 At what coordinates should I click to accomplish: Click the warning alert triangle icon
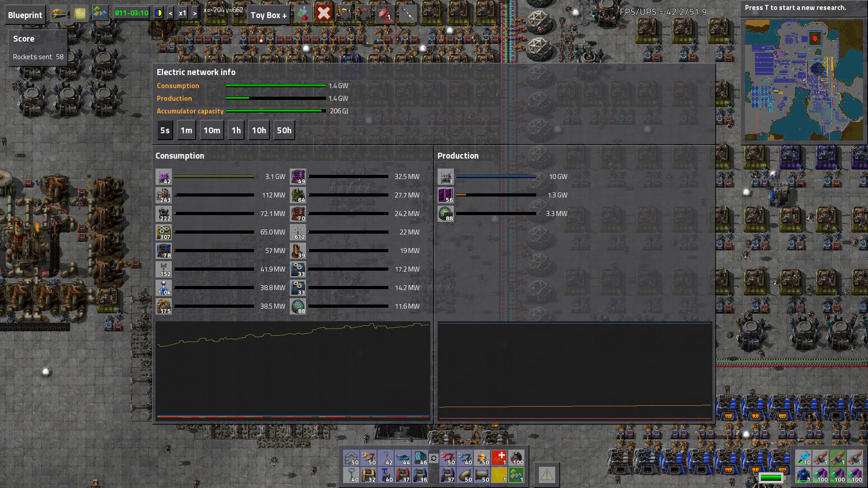tap(547, 475)
